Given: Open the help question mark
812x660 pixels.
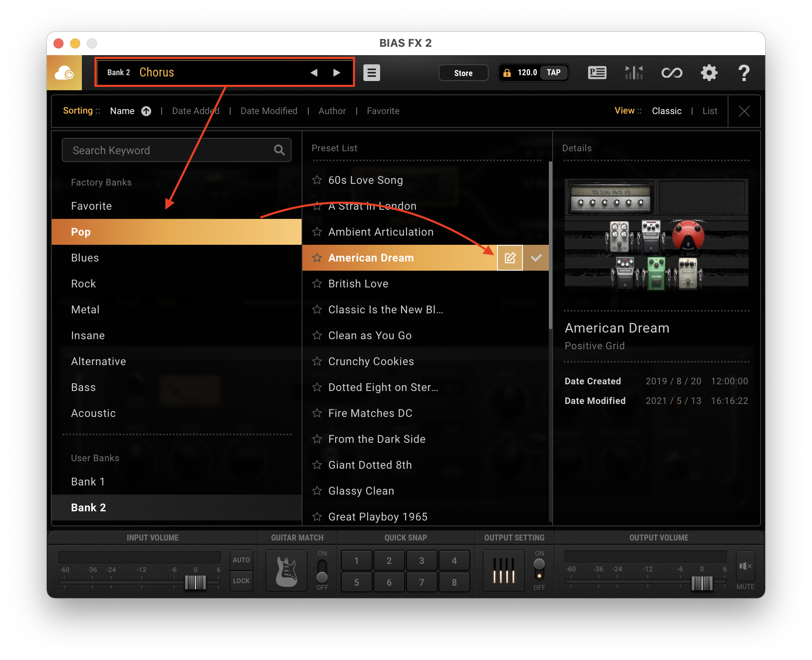Looking at the screenshot, I should (x=744, y=73).
